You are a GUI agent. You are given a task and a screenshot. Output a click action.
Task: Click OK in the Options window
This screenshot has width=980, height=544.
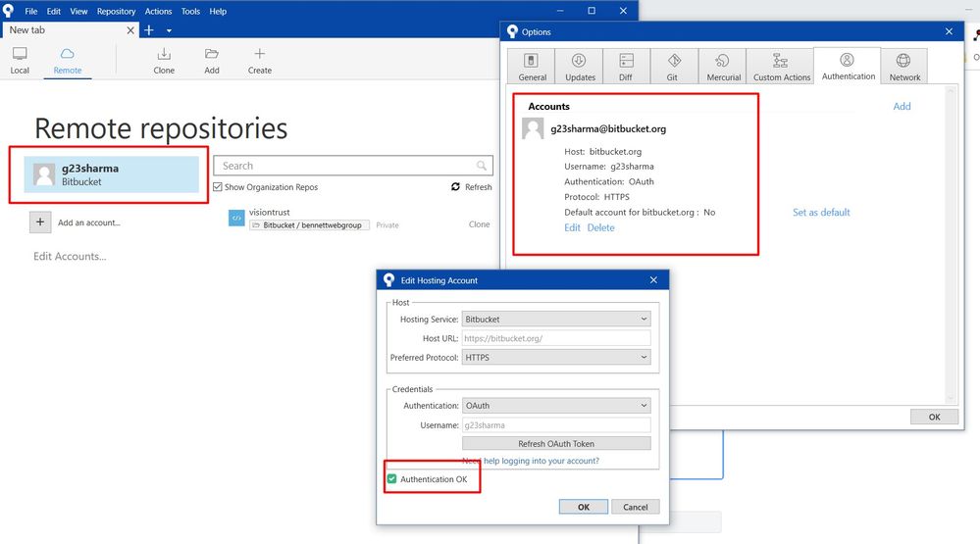click(x=934, y=417)
